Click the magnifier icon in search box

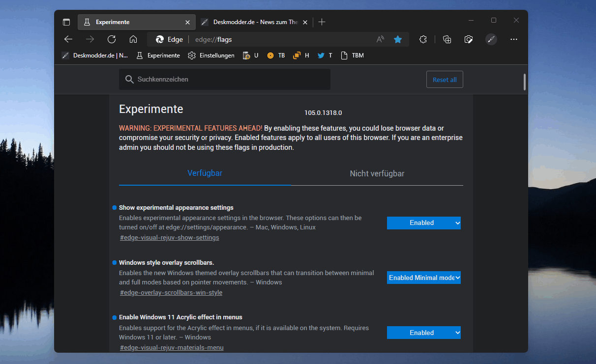pos(129,79)
